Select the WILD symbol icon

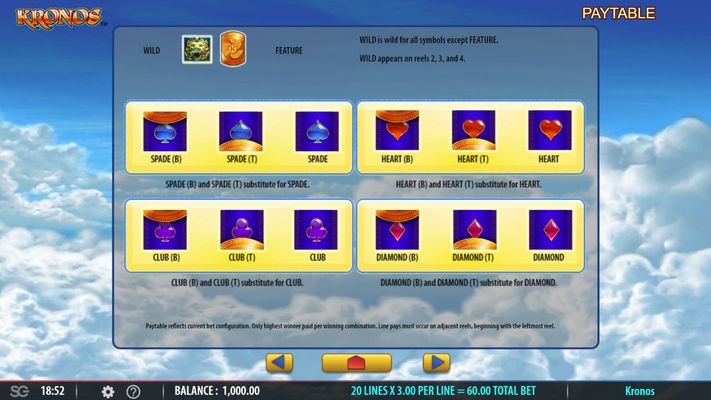pos(197,49)
